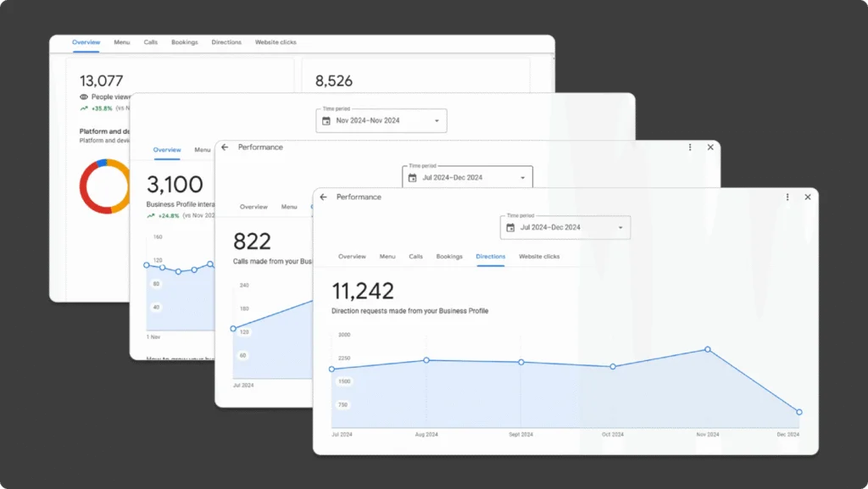Viewport: 868px width, 489px height.
Task: Switch to Website clicks tab in the front window
Action: pos(539,257)
